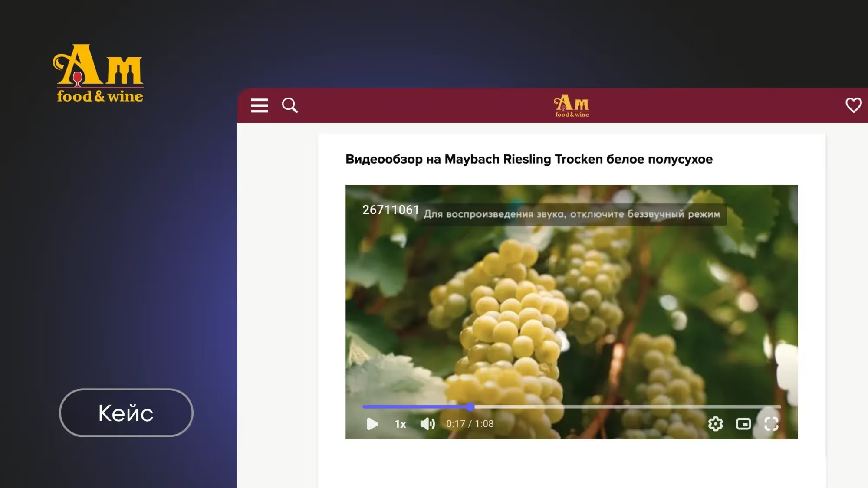The image size is (868, 488).
Task: Open the hamburger menu
Action: [x=259, y=105]
